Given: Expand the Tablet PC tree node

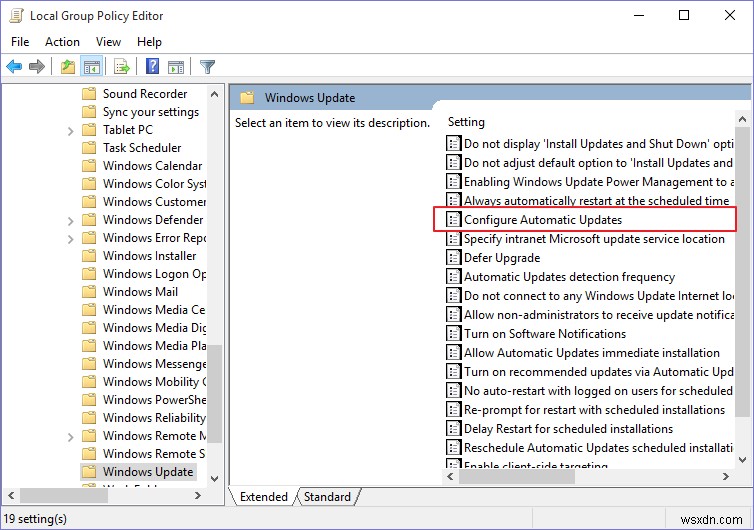Looking at the screenshot, I should click(x=71, y=131).
